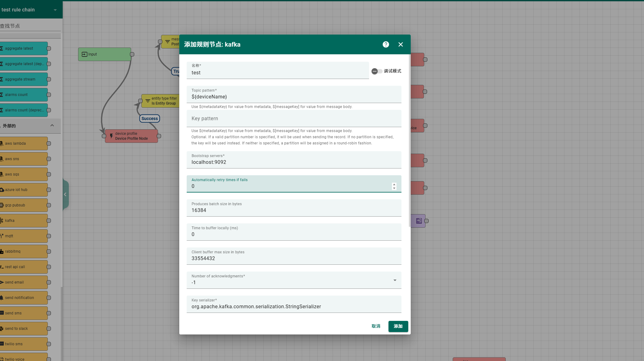Click the Input node icon on canvas
This screenshot has height=361, width=644.
tap(84, 54)
